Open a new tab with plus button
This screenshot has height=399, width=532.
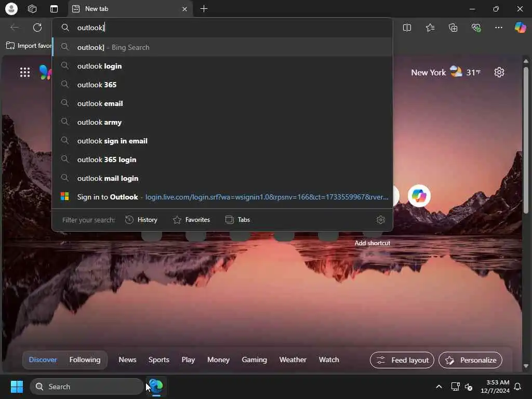coord(204,9)
